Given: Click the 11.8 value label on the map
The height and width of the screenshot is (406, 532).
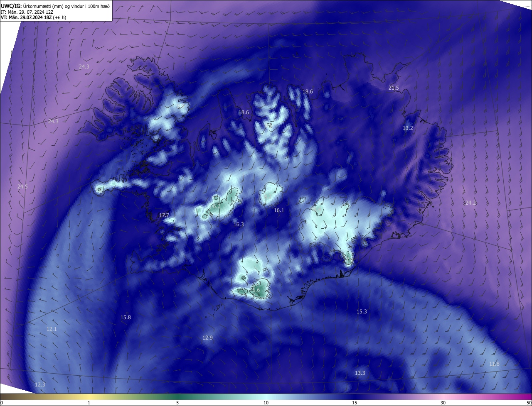Looking at the screenshot, I should 494,364.
